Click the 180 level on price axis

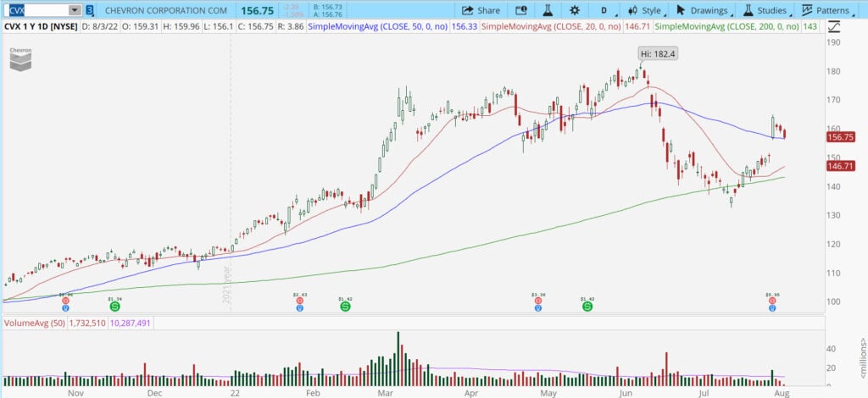(834, 71)
